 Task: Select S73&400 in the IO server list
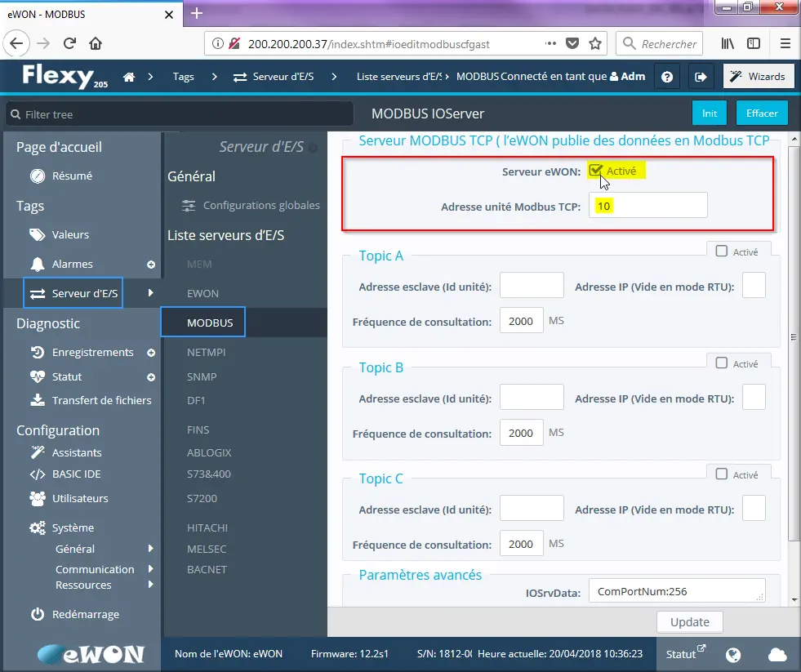(209, 474)
